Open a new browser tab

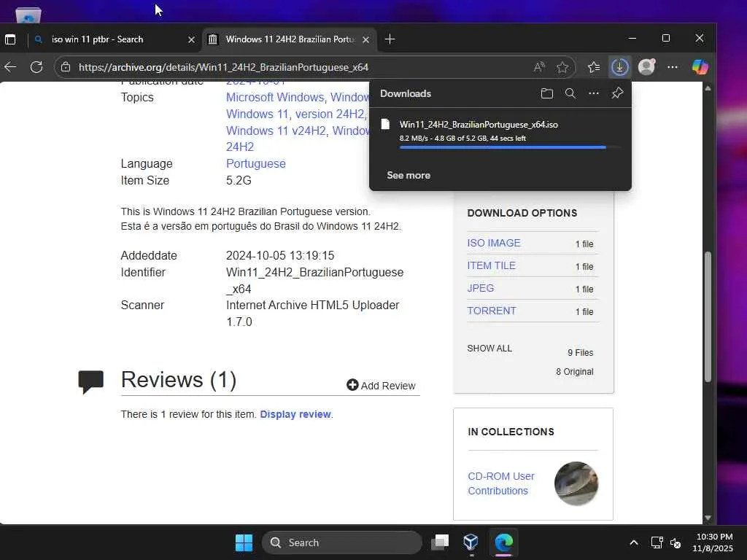point(390,39)
